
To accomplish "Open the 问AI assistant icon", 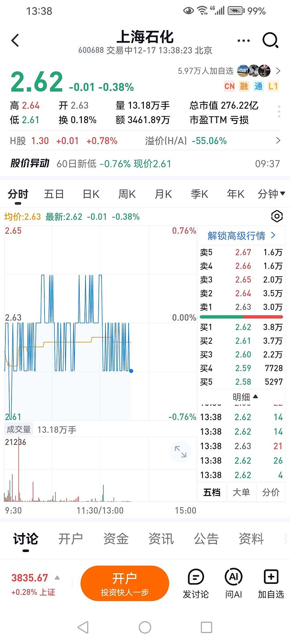I will coord(233,583).
